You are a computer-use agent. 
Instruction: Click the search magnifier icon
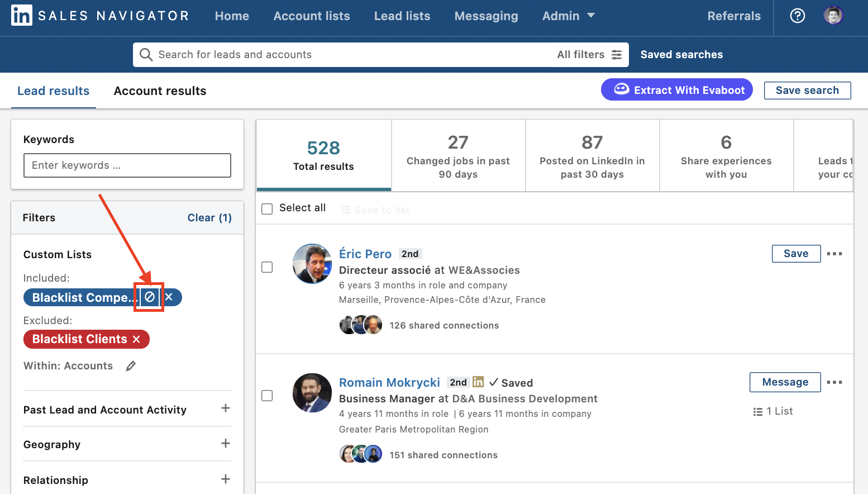pos(146,54)
